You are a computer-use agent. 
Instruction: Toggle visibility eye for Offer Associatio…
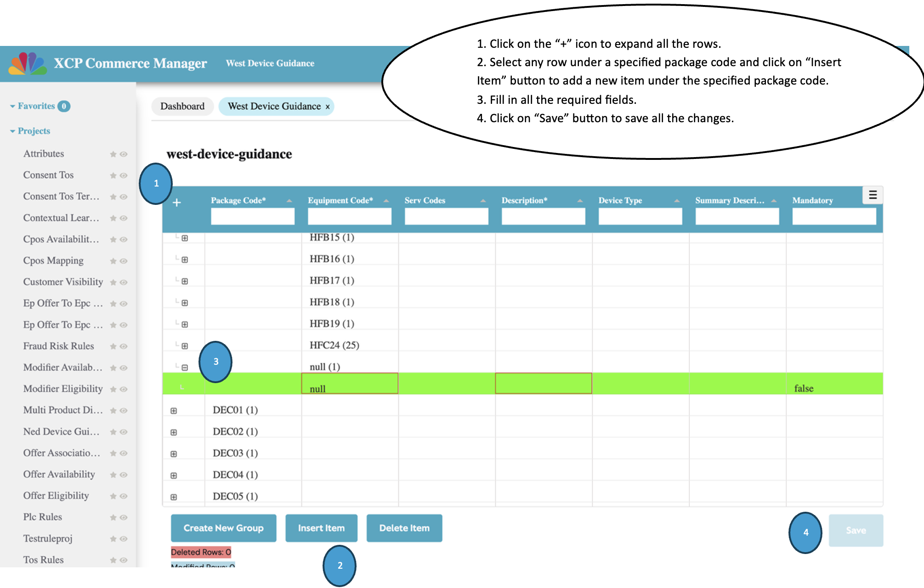coord(124,453)
